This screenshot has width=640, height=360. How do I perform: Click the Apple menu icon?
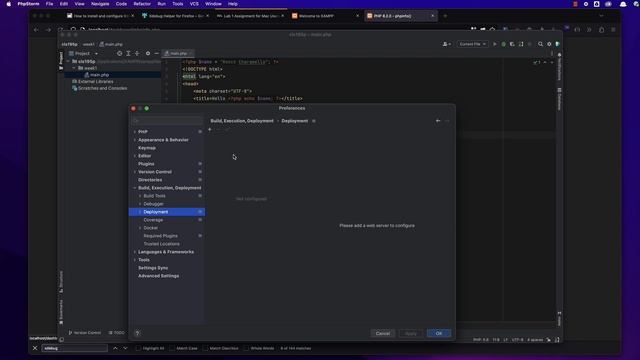click(9, 4)
